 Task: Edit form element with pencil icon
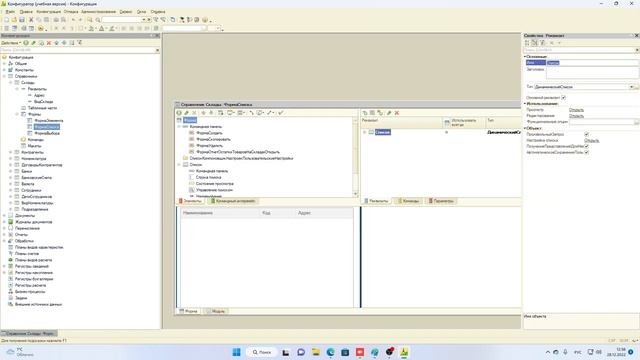(x=187, y=113)
